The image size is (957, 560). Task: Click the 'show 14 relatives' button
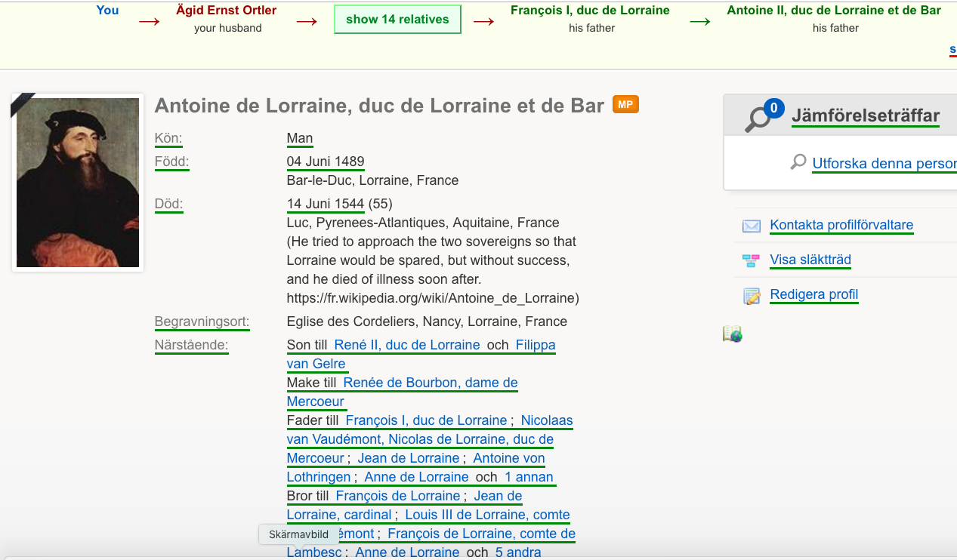[x=397, y=19]
